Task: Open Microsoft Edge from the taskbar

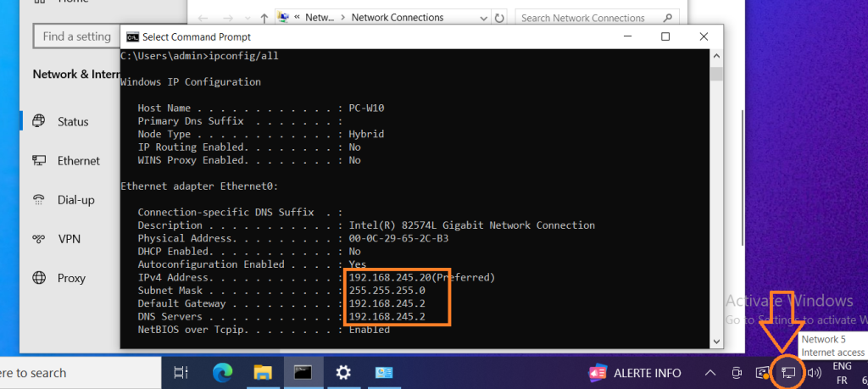Action: [x=220, y=372]
